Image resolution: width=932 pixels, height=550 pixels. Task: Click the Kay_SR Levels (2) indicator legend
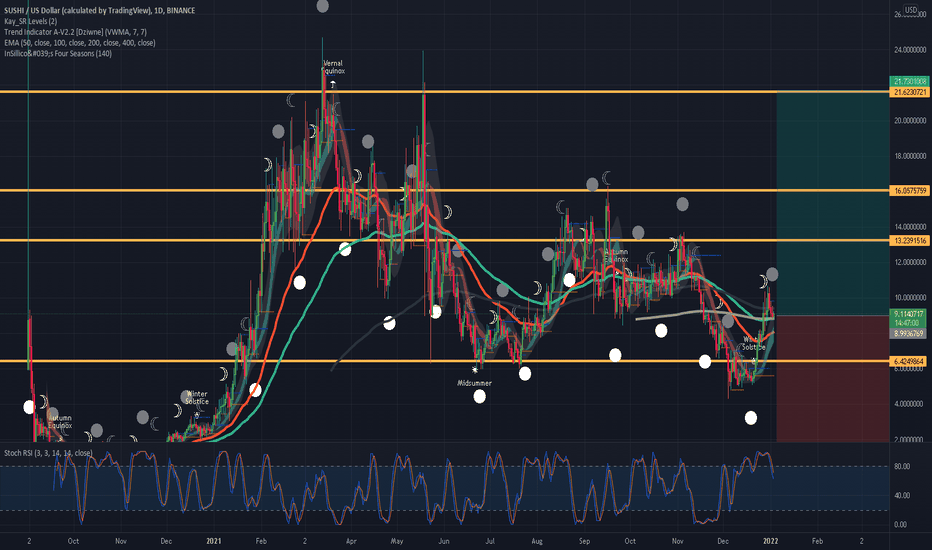[x=30, y=21]
